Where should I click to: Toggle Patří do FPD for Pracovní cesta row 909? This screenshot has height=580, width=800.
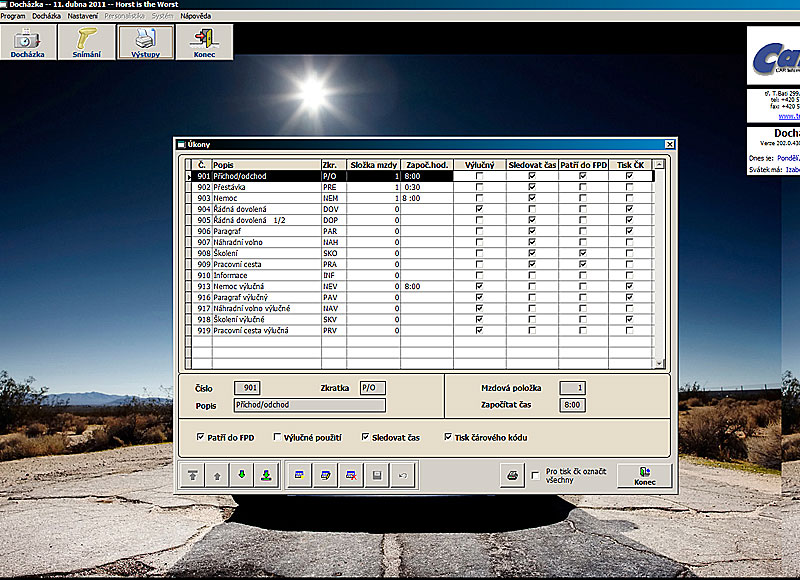583,264
